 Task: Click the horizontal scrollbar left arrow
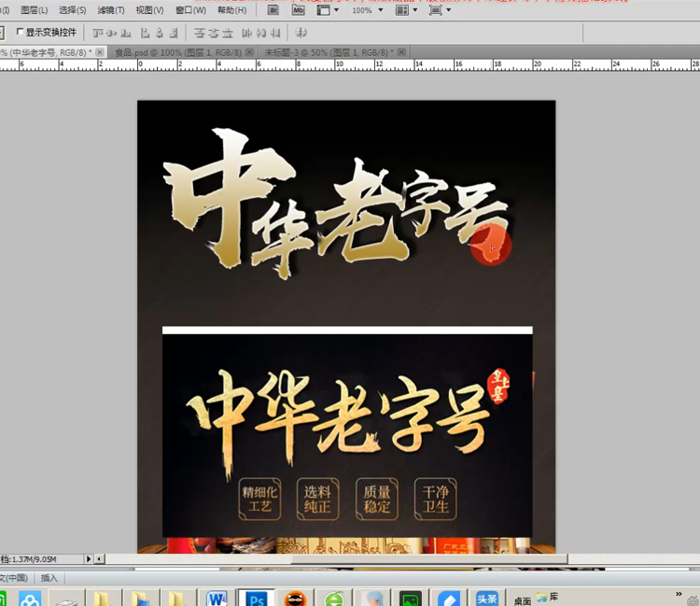click(99, 558)
